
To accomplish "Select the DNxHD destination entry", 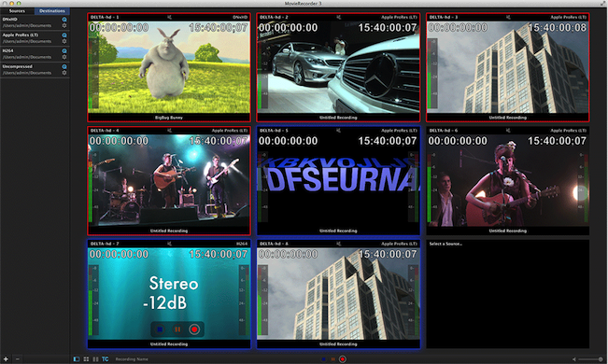I will (35, 22).
